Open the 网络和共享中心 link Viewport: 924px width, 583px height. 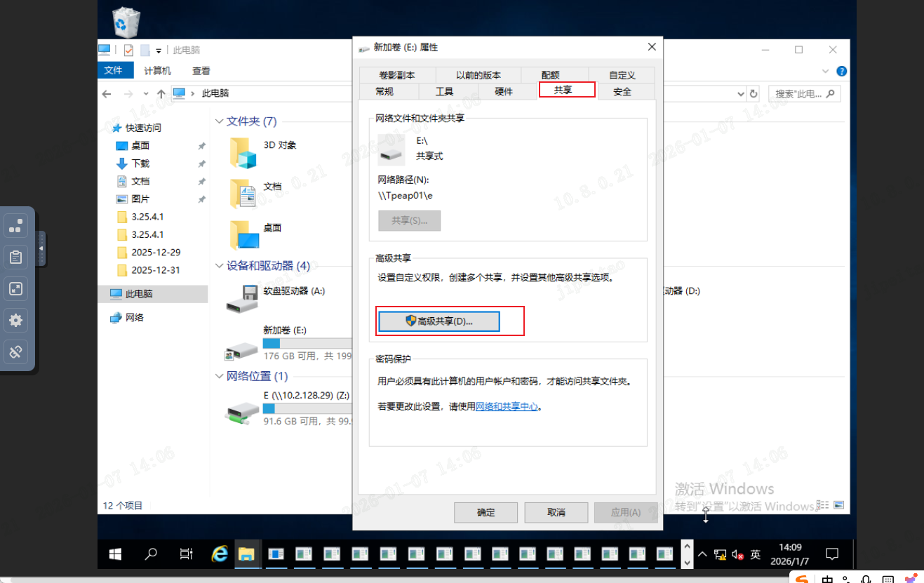point(507,406)
